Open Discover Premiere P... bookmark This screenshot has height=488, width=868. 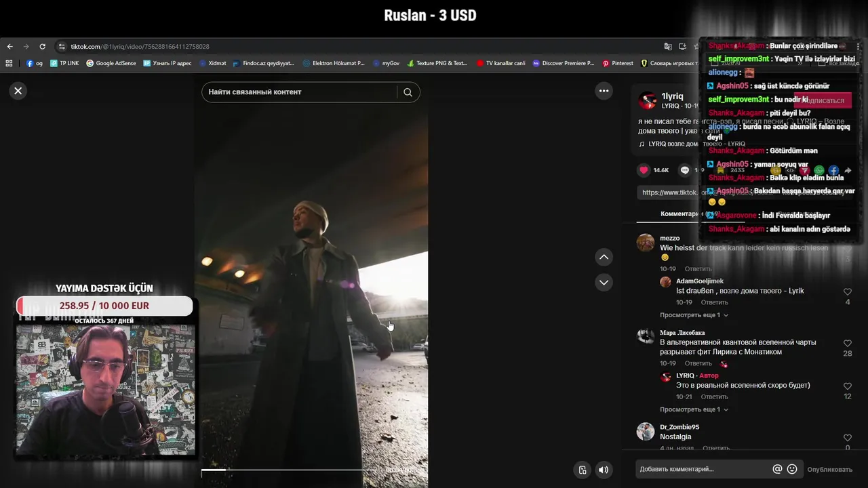point(563,63)
